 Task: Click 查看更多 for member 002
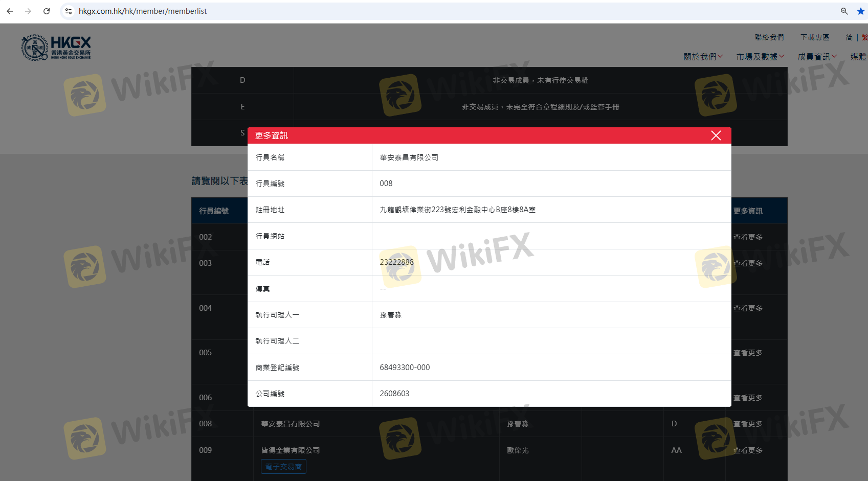(x=748, y=237)
